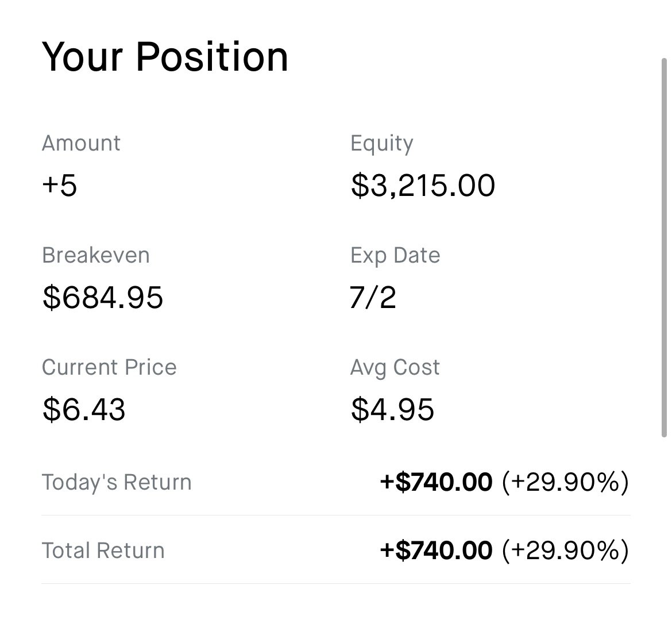Viewport: 672px width, 635px height.
Task: Select the Current Price label
Action: pyautogui.click(x=109, y=367)
